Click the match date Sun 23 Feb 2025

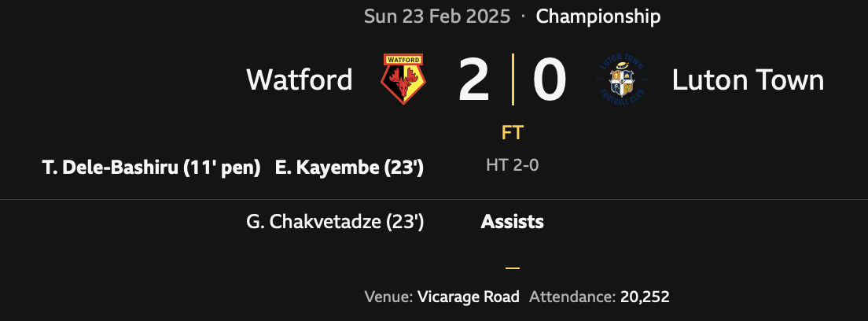coord(436,17)
